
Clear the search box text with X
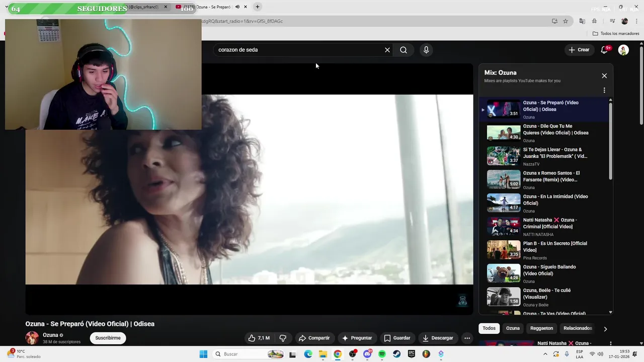coord(387,50)
